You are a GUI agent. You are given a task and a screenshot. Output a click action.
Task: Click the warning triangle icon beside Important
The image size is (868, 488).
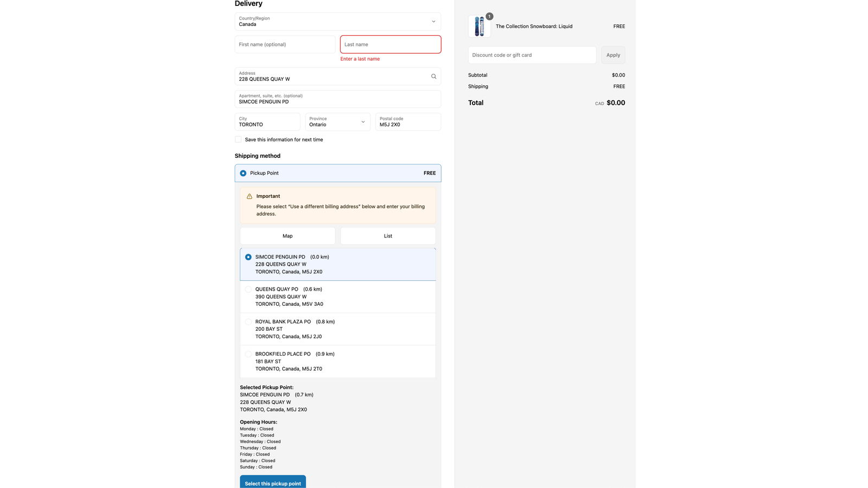pyautogui.click(x=250, y=196)
